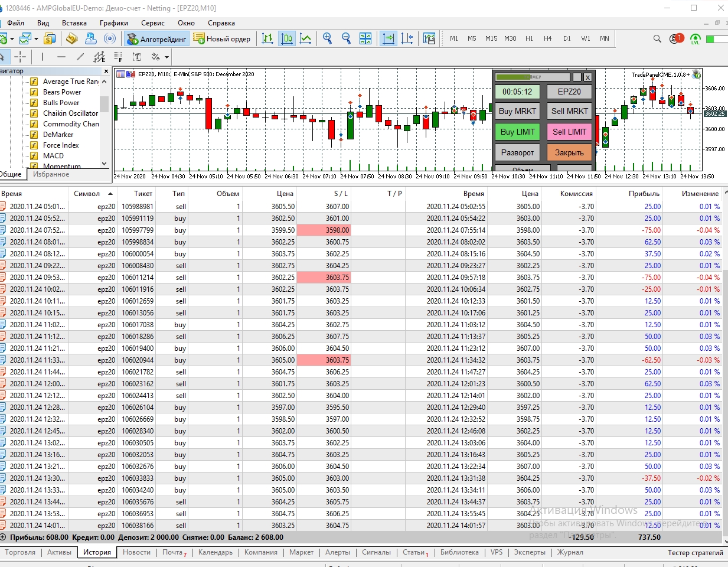Viewport: 728px width, 567px height.
Task: Switch timeframe to M1
Action: pos(454,38)
